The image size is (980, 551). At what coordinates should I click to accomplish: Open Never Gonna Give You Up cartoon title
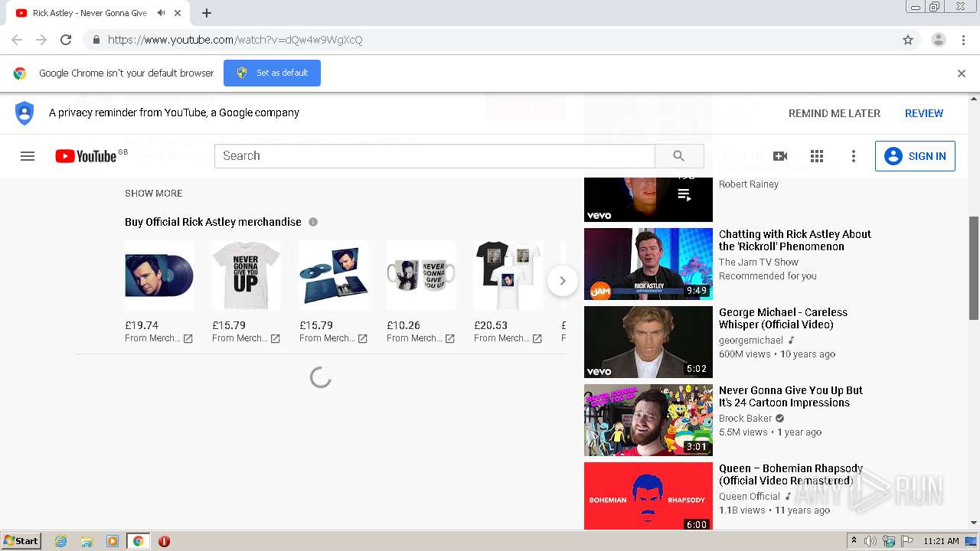pyautogui.click(x=791, y=396)
